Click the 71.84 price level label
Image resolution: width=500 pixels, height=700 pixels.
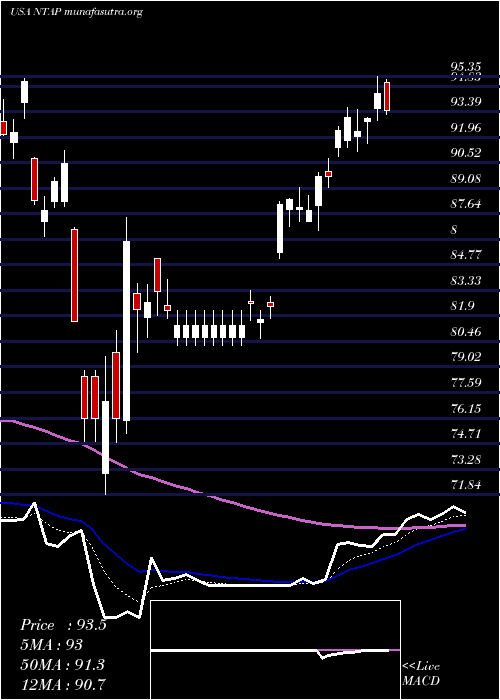tap(466, 485)
